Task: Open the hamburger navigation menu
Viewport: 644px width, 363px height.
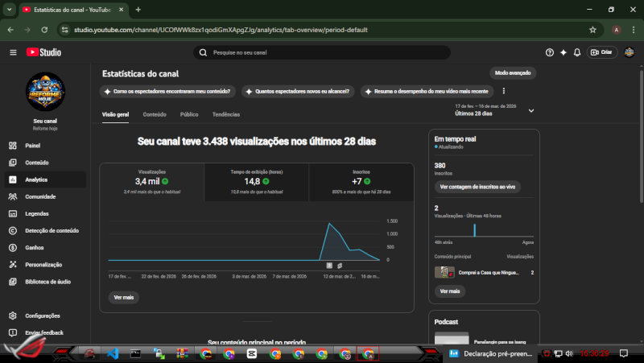Action: coord(13,52)
